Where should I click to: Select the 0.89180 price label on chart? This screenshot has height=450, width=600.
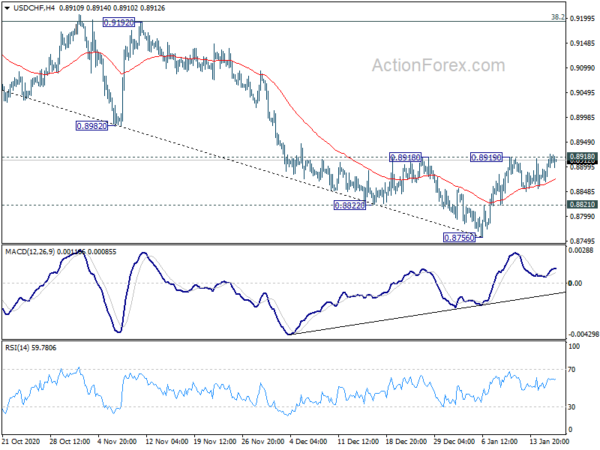pyautogui.click(x=405, y=157)
